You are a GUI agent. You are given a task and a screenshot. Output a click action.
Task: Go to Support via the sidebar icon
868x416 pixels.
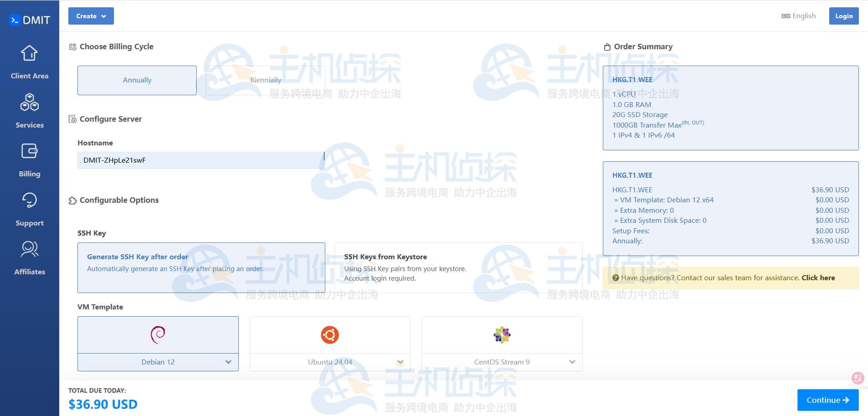coord(29,208)
